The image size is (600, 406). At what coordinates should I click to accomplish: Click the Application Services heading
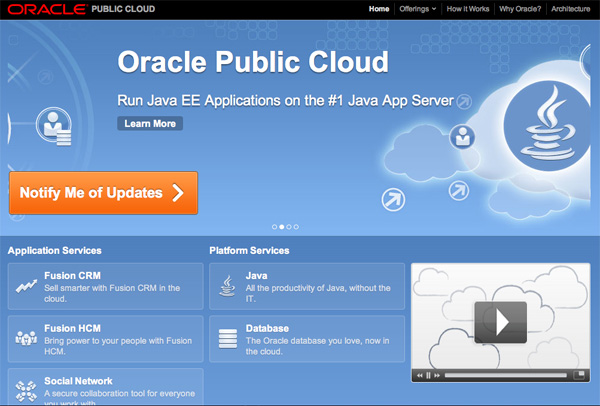54,251
